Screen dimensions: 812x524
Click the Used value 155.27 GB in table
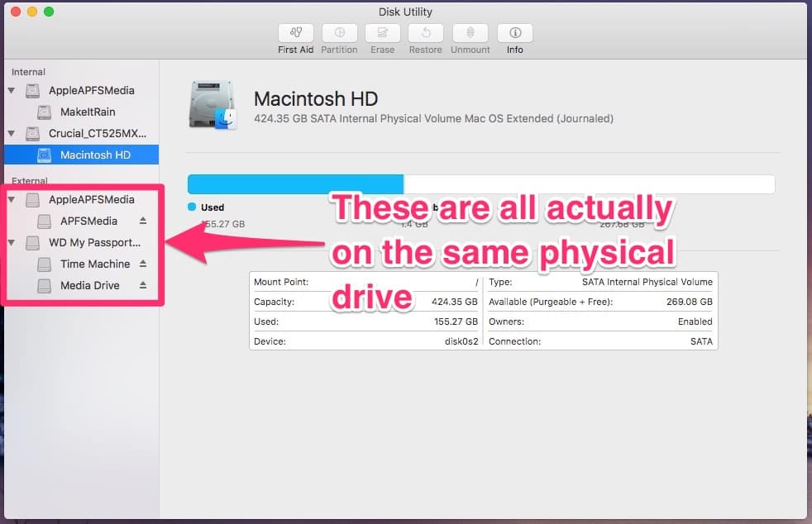[x=456, y=322]
